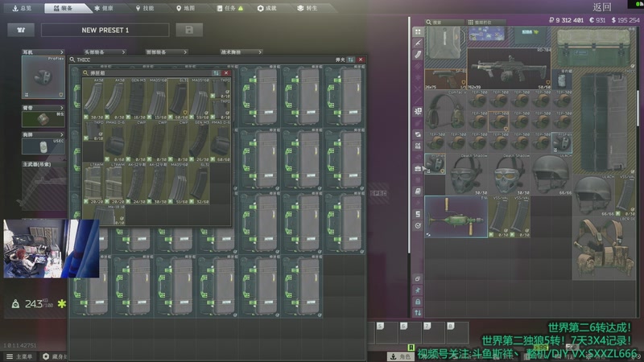644x362 pixels.
Task: Select the AK-12 magazine showing 24/30
Action: coord(136,183)
